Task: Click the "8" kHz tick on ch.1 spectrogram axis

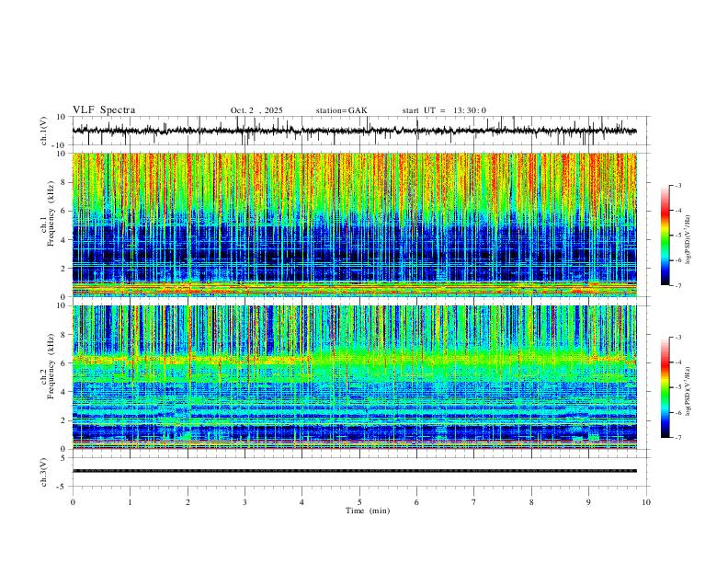Action: [63, 182]
